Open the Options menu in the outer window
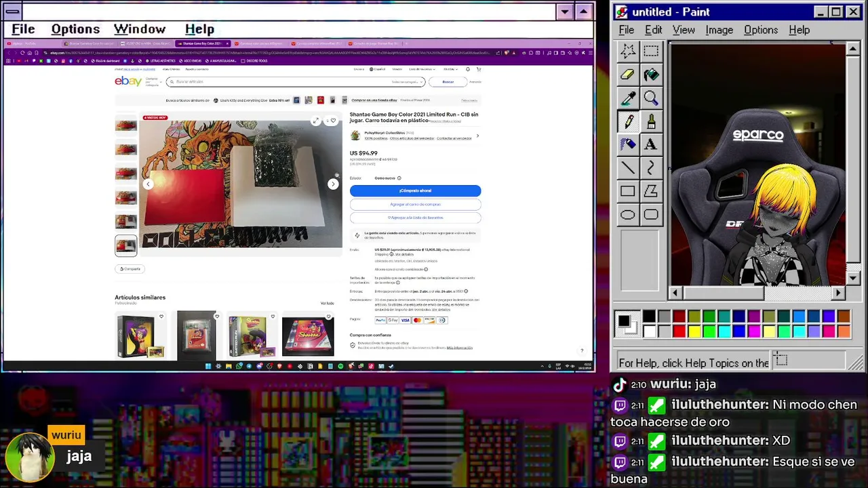Screen dimensions: 868x488 click(75, 29)
